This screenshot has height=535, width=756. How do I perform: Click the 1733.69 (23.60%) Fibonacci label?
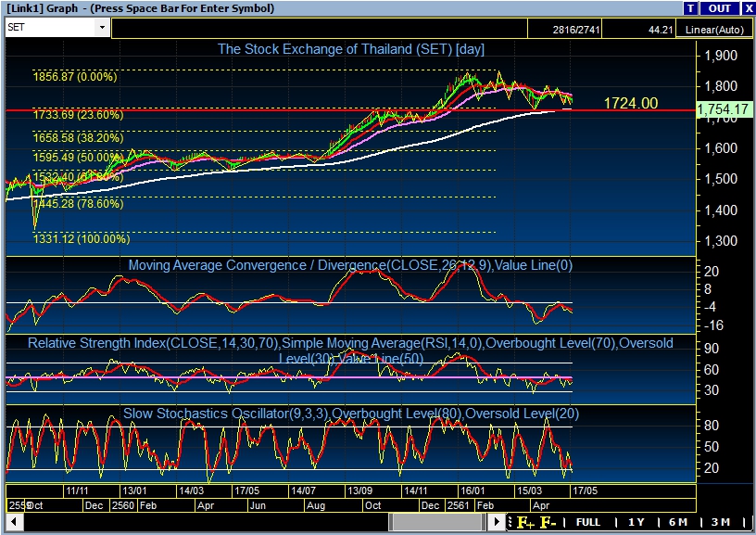click(78, 115)
